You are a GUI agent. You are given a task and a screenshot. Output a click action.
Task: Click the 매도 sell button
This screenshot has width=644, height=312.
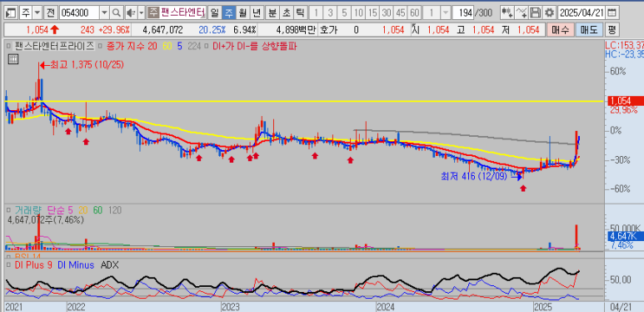589,29
